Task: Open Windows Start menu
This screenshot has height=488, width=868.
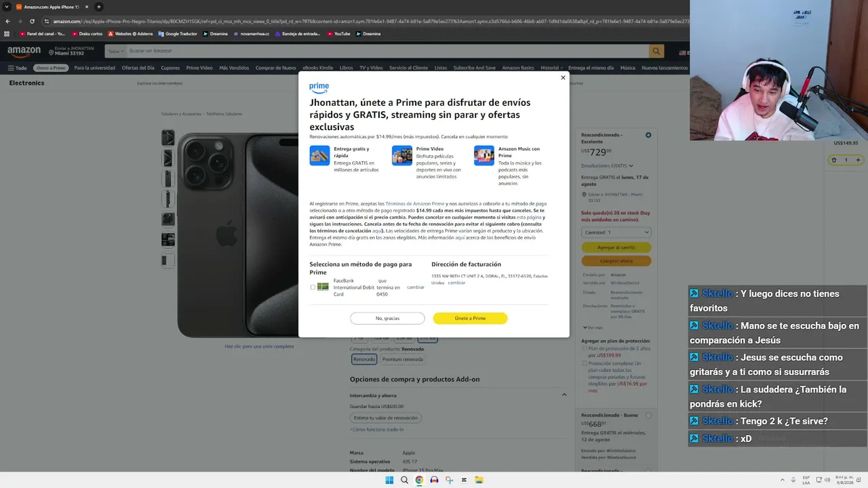Action: tap(389, 480)
